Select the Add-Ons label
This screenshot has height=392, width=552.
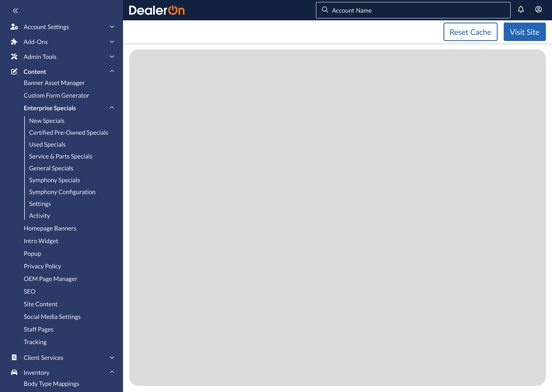[36, 42]
